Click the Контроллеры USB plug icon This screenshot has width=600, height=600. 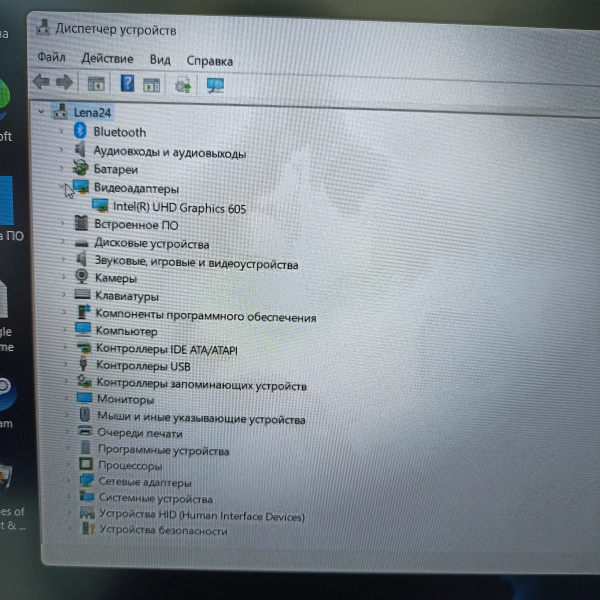pyautogui.click(x=83, y=364)
